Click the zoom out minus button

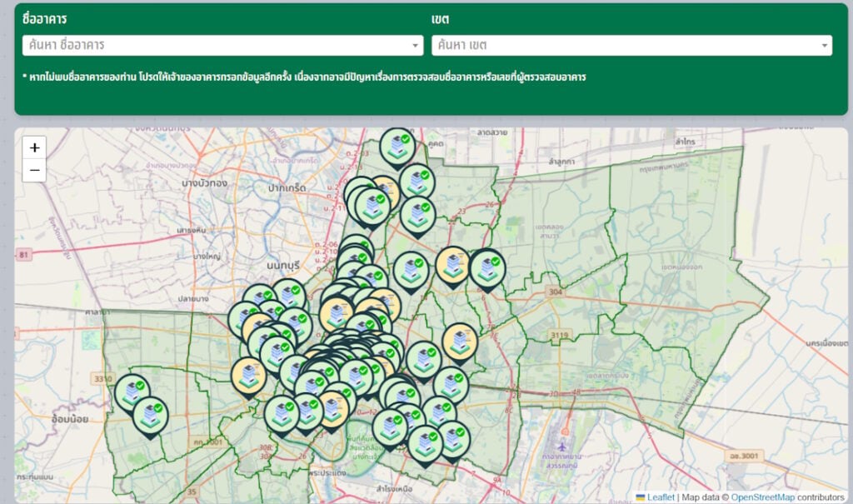(x=34, y=171)
